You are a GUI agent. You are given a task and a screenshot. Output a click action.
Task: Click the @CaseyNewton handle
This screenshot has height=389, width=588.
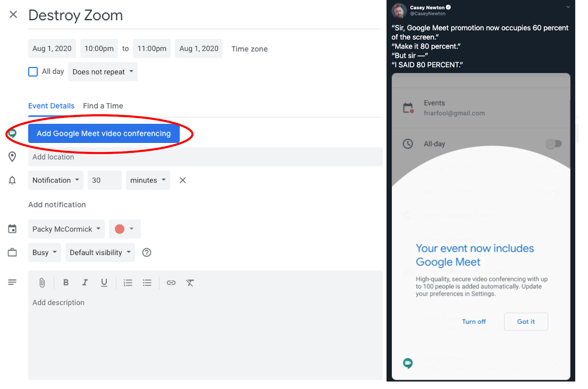(x=428, y=14)
